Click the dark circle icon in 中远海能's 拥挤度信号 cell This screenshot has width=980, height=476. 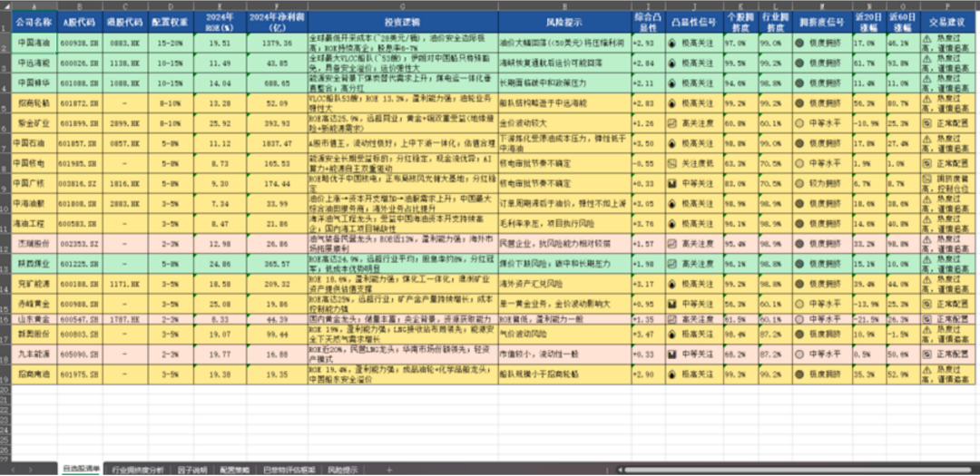pos(799,63)
